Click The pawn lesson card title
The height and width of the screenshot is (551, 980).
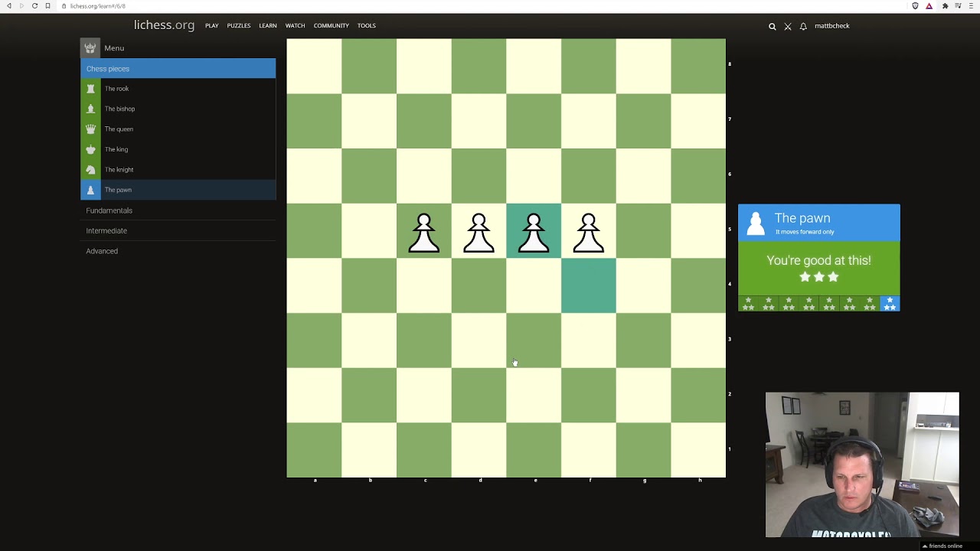(802, 218)
